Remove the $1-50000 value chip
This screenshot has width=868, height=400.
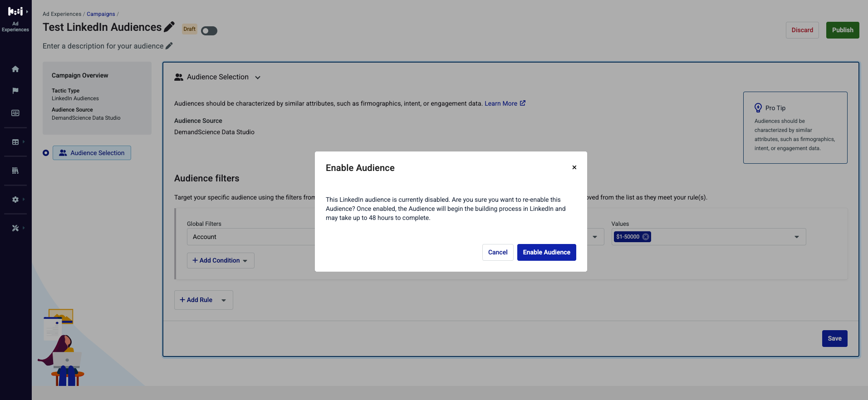point(646,237)
